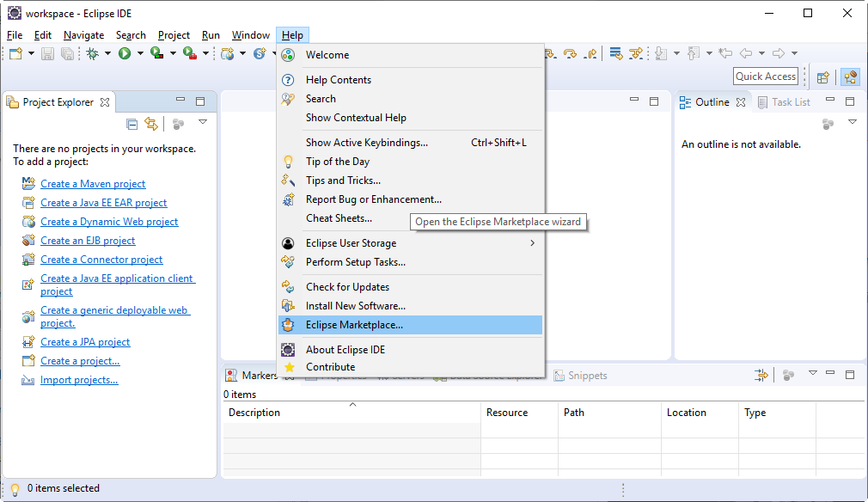Click the New wizard toolbar icon
The width and height of the screenshot is (868, 502).
[15, 53]
